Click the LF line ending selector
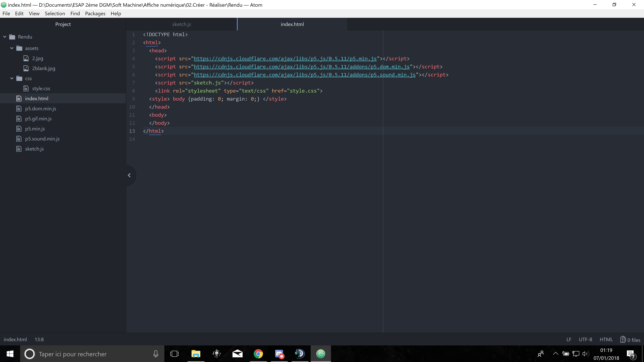Viewport: 644px width, 362px height. coord(569,340)
